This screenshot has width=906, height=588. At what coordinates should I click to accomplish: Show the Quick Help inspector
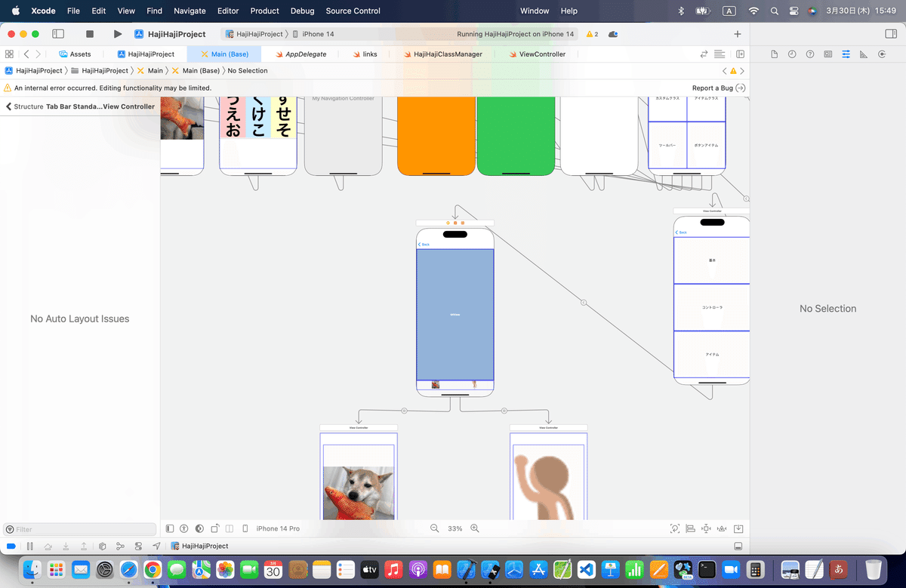(810, 54)
